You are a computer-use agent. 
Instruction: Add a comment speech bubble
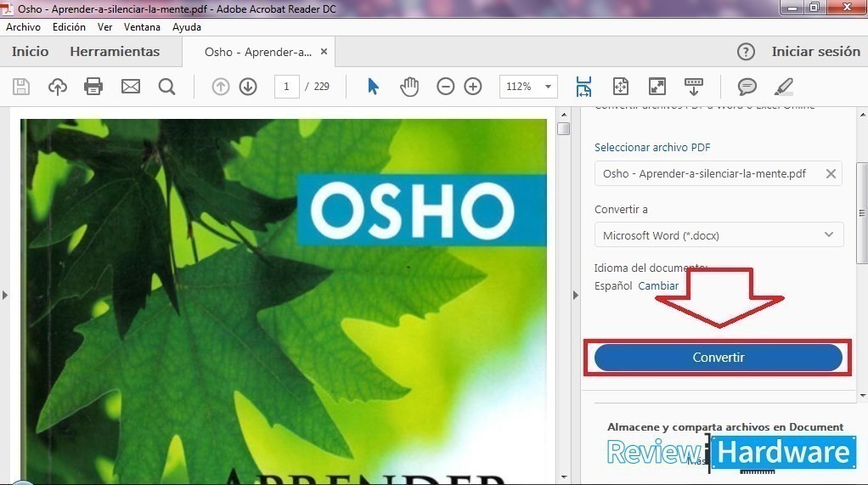[x=747, y=87]
